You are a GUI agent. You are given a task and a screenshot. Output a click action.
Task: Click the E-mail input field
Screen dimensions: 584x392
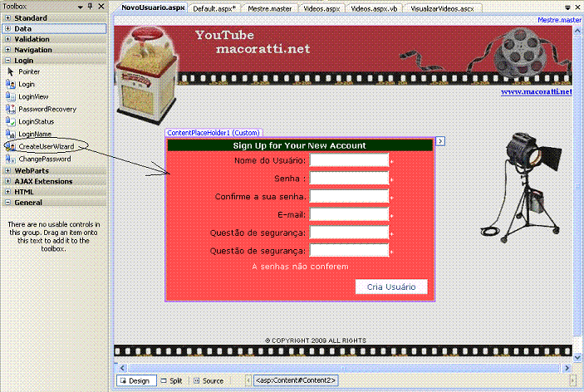350,214
